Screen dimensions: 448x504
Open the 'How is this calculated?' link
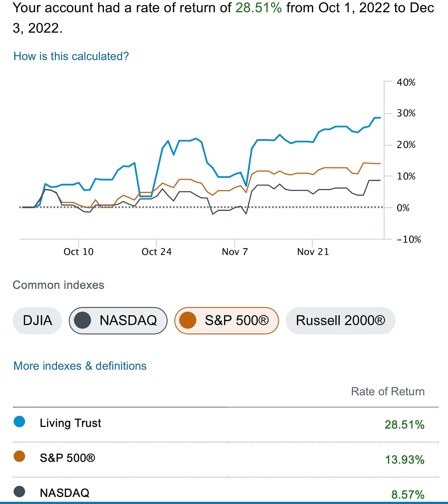[x=71, y=56]
